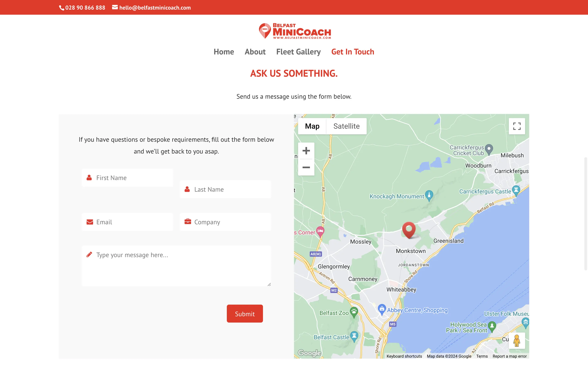The height and width of the screenshot is (367, 588).
Task: Click the 028 90 866 888 phone link
Action: click(85, 8)
